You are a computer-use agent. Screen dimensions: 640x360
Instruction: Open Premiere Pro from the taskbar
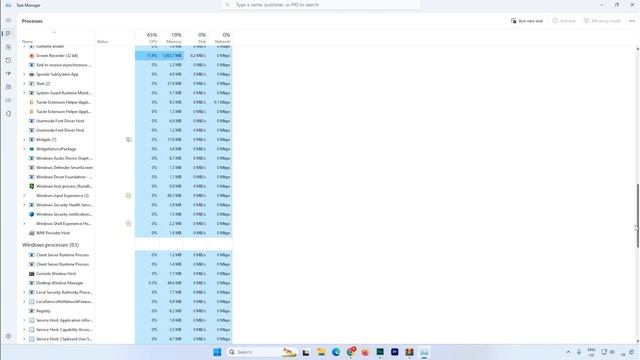pos(395,352)
